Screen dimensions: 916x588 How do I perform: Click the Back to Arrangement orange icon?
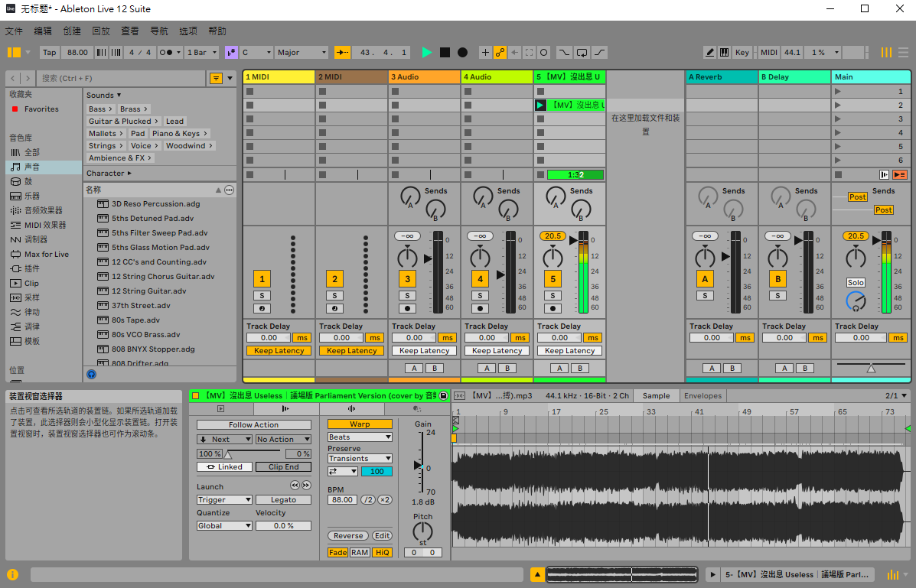click(x=900, y=174)
